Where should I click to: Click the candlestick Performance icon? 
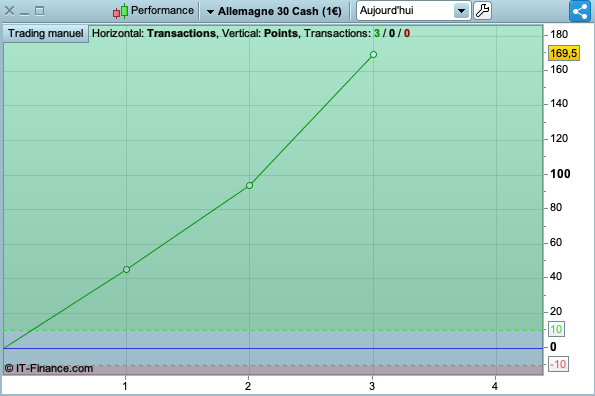click(120, 11)
